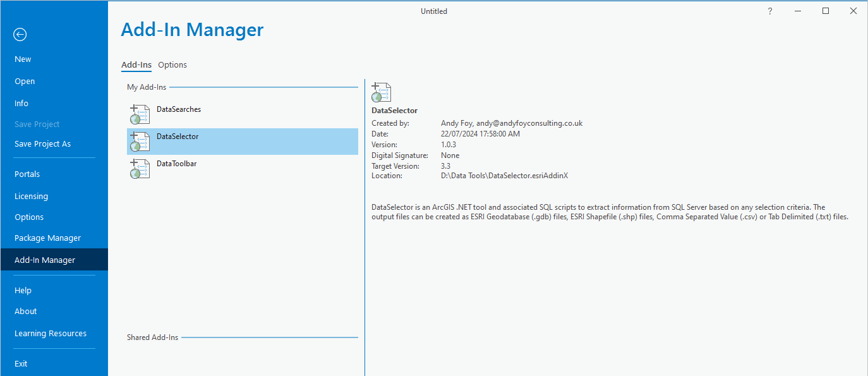
Task: Click the DataSearches add-in icon
Action: (140, 114)
